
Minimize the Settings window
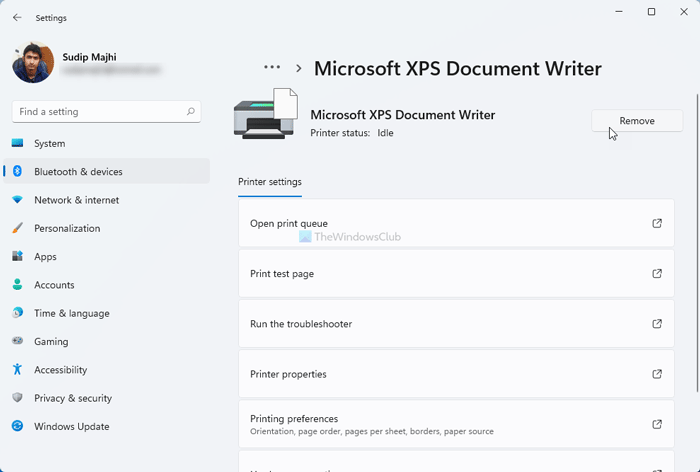tap(619, 12)
